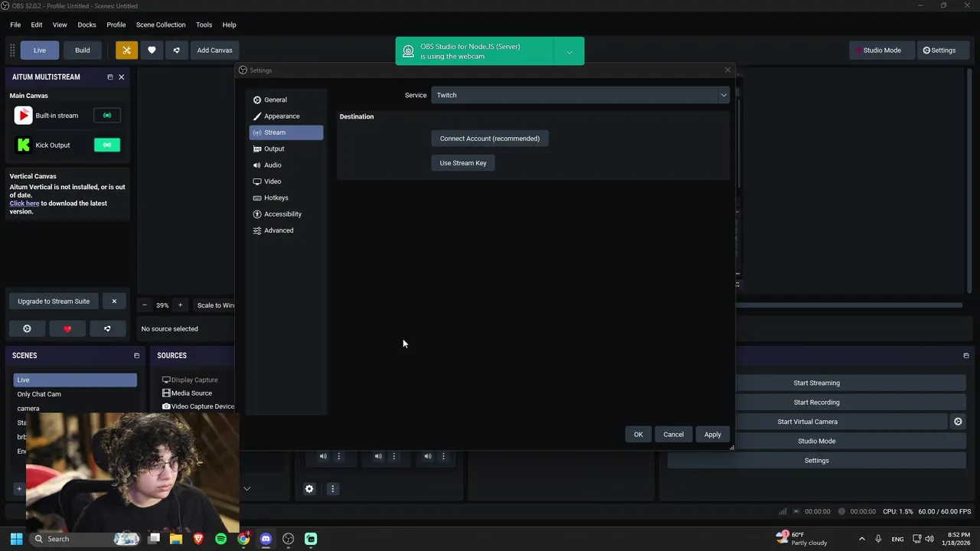The height and width of the screenshot is (551, 980).
Task: Open the taskbar Search box
Action: tap(86, 539)
